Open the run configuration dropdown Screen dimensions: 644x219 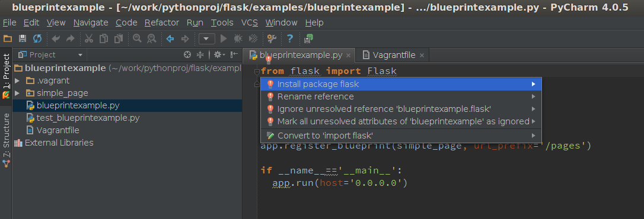(206, 39)
